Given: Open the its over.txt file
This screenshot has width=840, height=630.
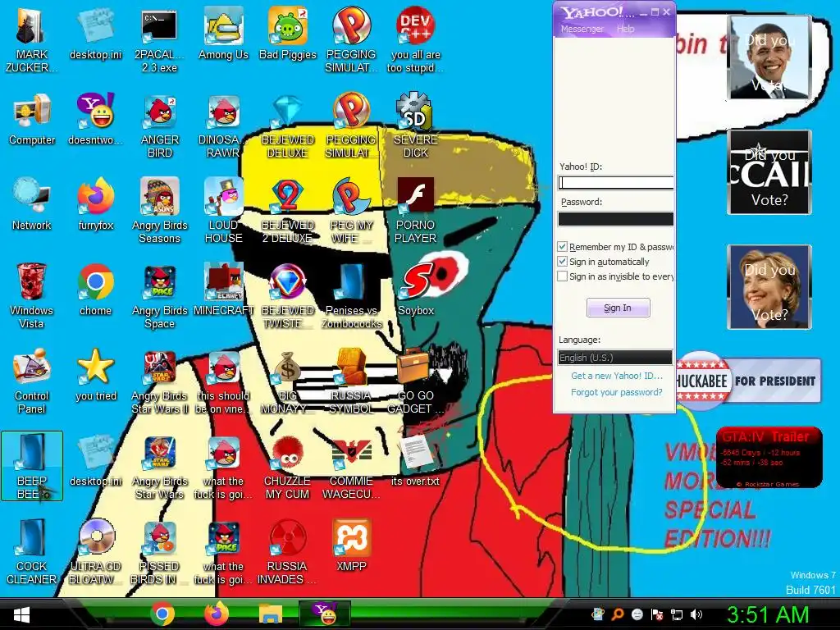Looking at the screenshot, I should [415, 459].
